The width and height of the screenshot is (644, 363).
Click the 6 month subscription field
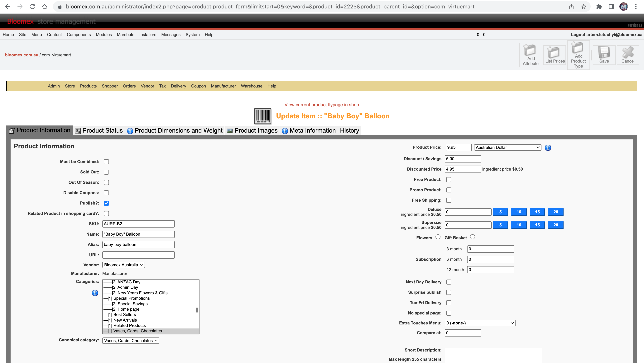[x=491, y=259]
